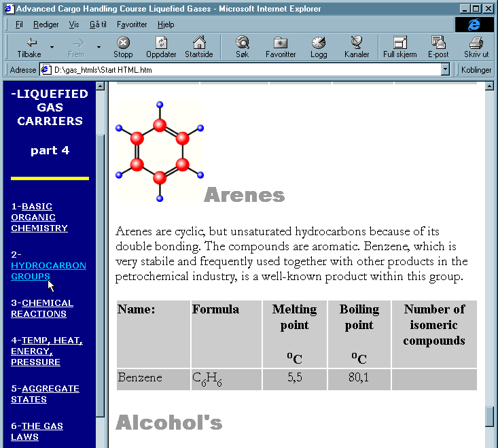Click the main page vertical scrollbar down arrow

pos(491,443)
